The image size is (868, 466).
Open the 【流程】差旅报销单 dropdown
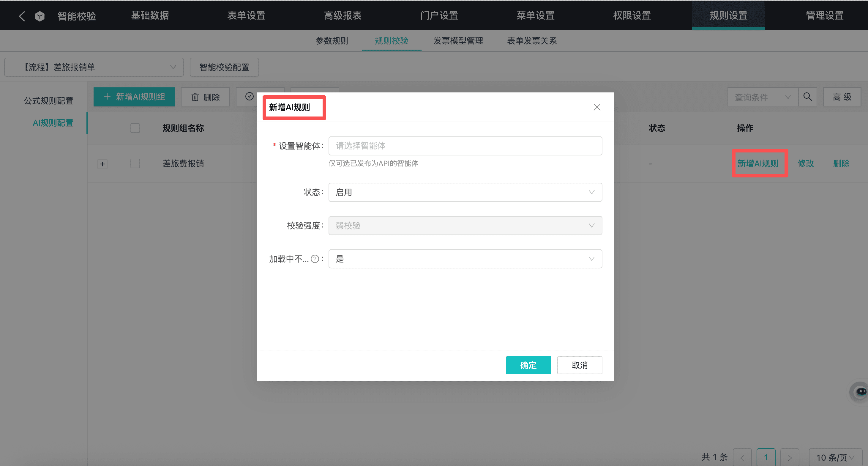(94, 67)
